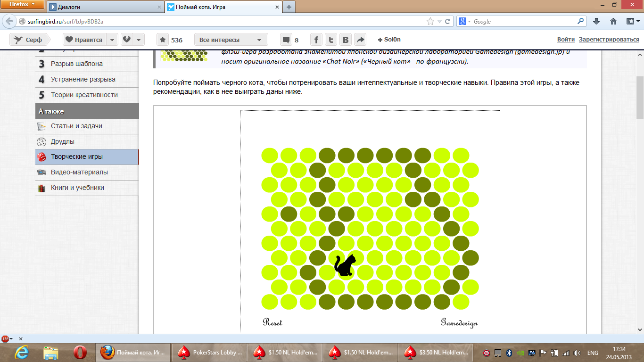Click the bookmark star in address bar
This screenshot has height=362, width=644.
point(430,21)
